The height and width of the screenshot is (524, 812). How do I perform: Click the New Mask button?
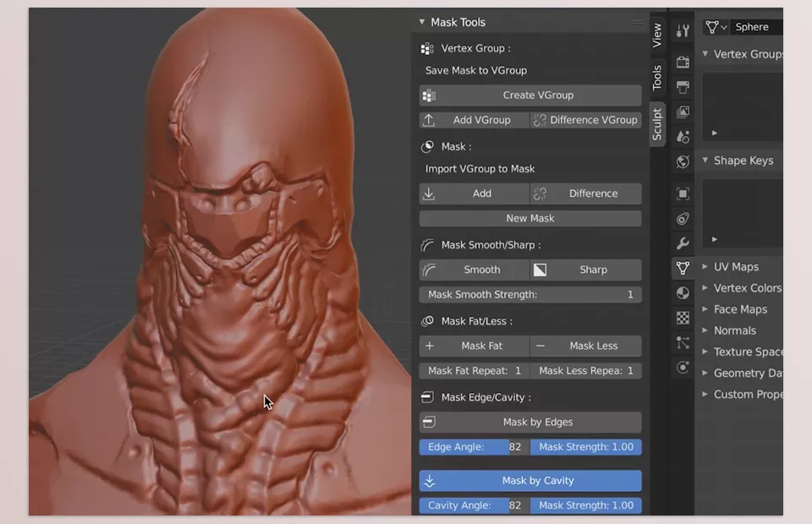point(530,218)
